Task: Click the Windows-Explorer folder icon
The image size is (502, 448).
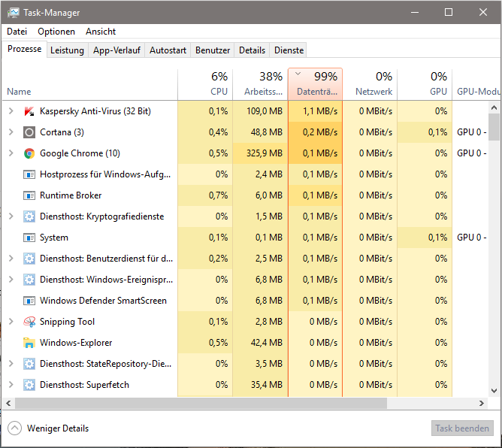Action: (29, 343)
